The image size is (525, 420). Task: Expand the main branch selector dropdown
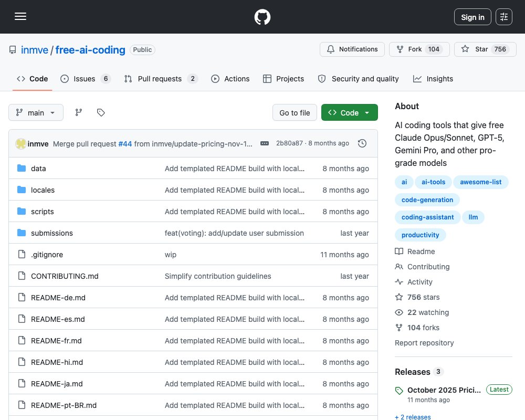36,112
